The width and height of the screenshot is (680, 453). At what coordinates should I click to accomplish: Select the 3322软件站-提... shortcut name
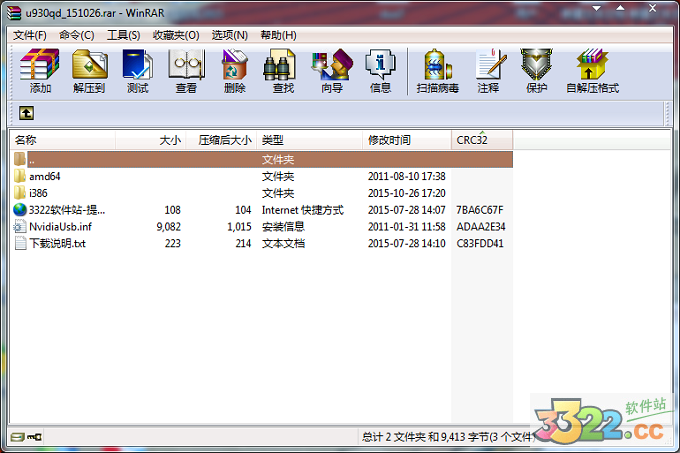pos(67,210)
